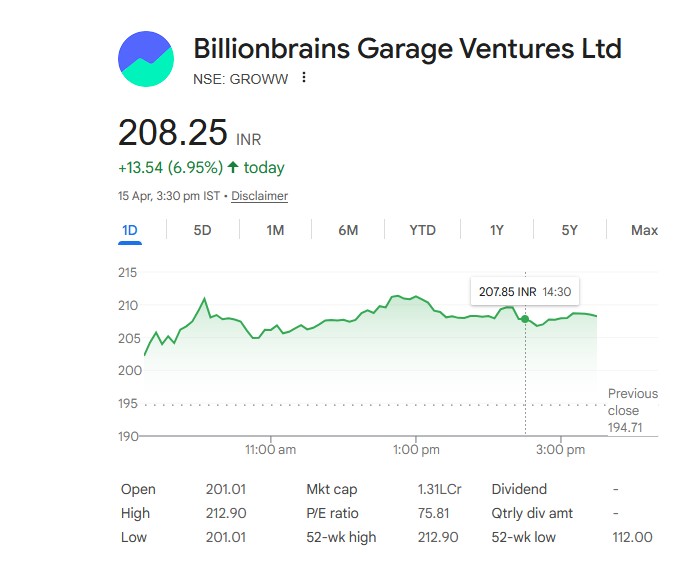Viewport: 677px width, 580px height.
Task: Select the Max time range tab
Action: pos(644,230)
